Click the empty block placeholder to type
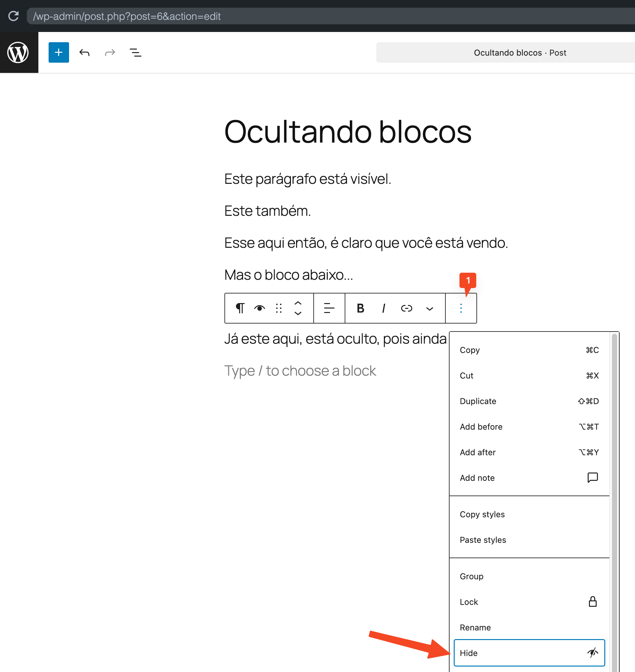 coord(300,371)
